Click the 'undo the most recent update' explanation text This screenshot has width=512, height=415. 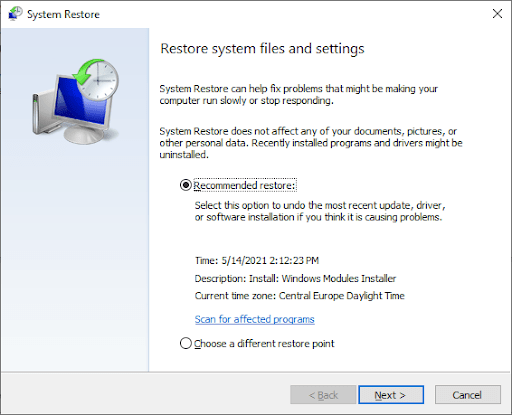click(320, 211)
